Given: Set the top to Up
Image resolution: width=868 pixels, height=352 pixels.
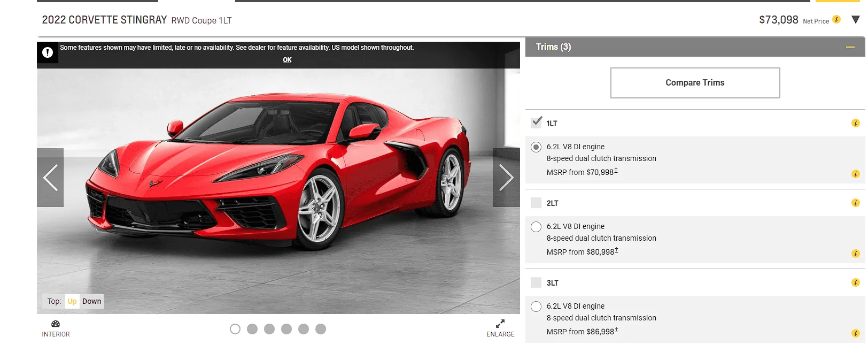Looking at the screenshot, I should point(72,301).
